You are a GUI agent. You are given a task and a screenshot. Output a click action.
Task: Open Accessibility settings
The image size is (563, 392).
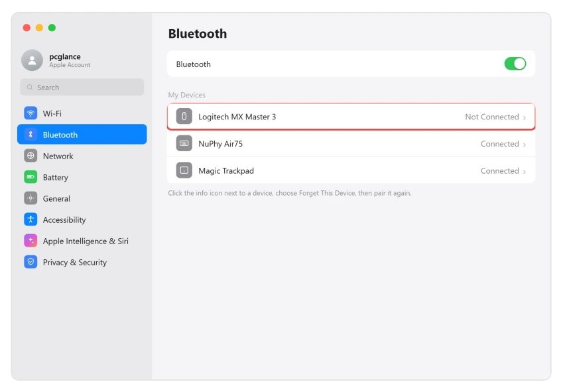[x=82, y=220]
